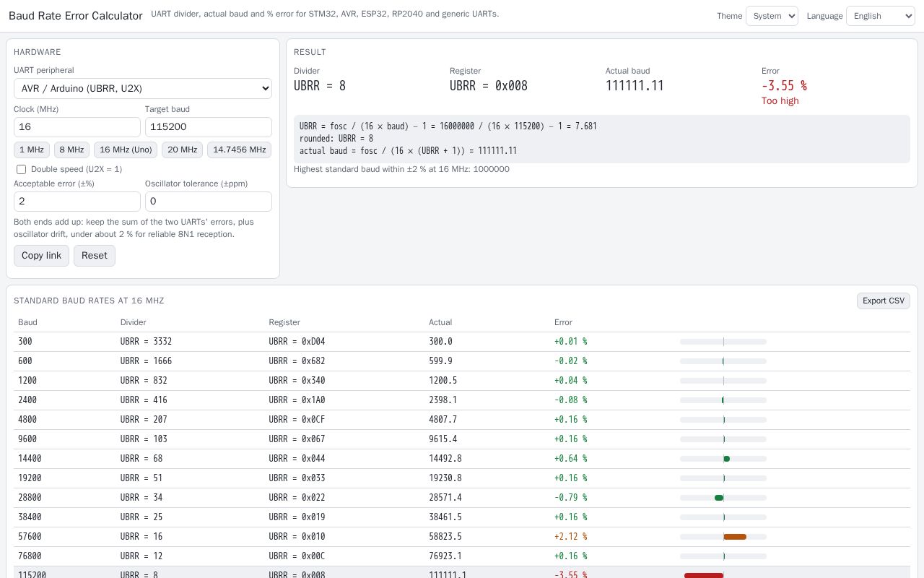Image resolution: width=924 pixels, height=578 pixels.
Task: Export the baud table as CSV
Action: point(884,301)
